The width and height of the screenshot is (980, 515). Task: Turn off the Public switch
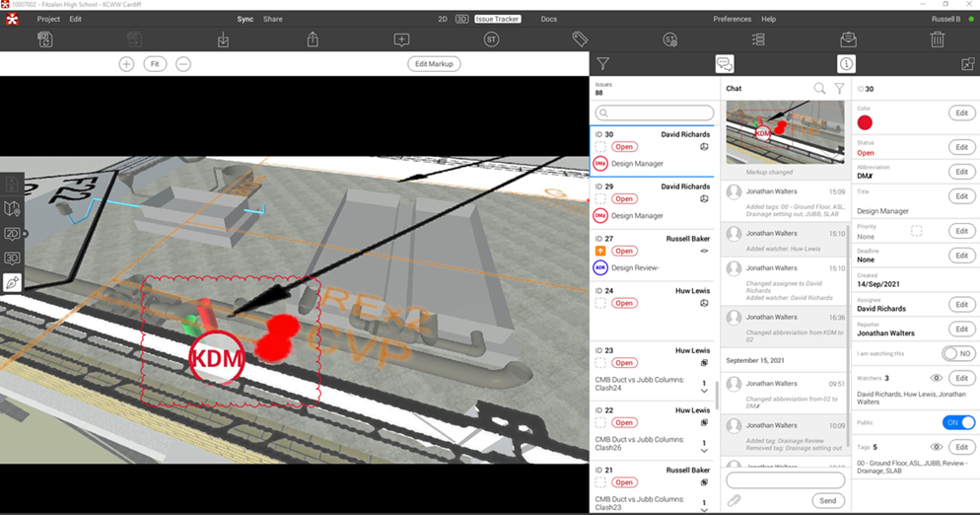[958, 422]
